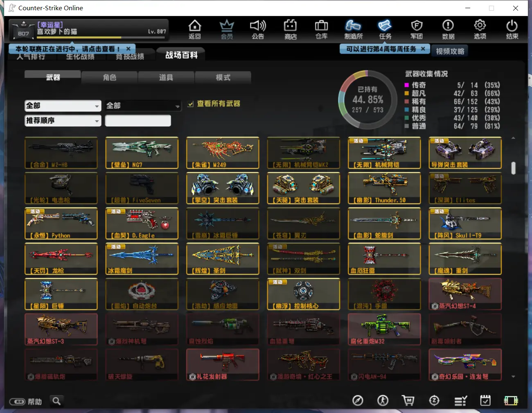
Task: Click the 视频攻略 video guide button
Action: 450,51
